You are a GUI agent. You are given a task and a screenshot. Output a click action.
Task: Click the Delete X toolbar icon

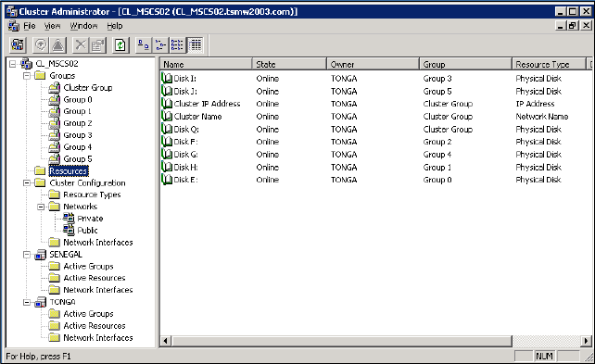pyautogui.click(x=81, y=45)
